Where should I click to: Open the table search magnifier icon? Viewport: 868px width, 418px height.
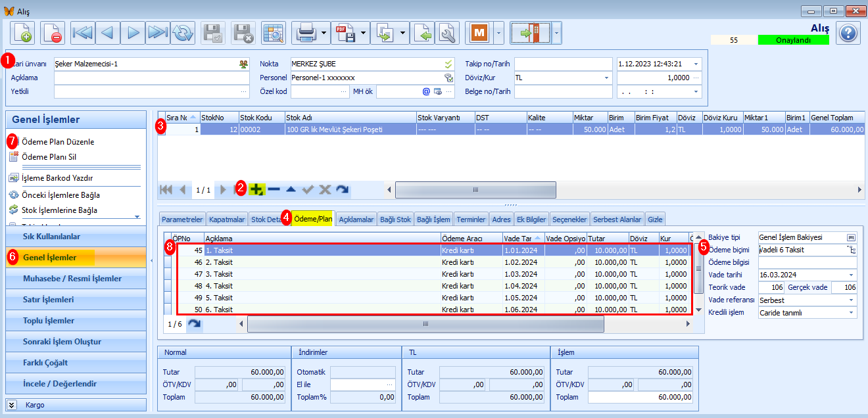pyautogui.click(x=273, y=32)
